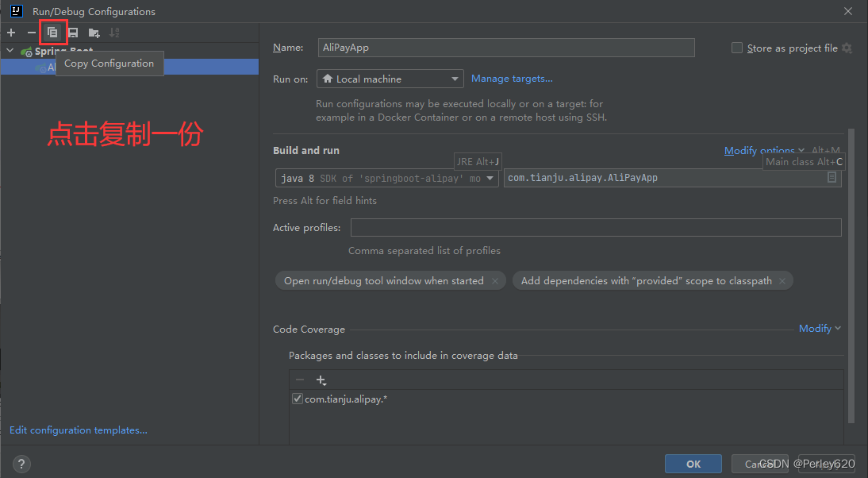Open Edit configuration templates link
This screenshot has width=868, height=478.
79,430
